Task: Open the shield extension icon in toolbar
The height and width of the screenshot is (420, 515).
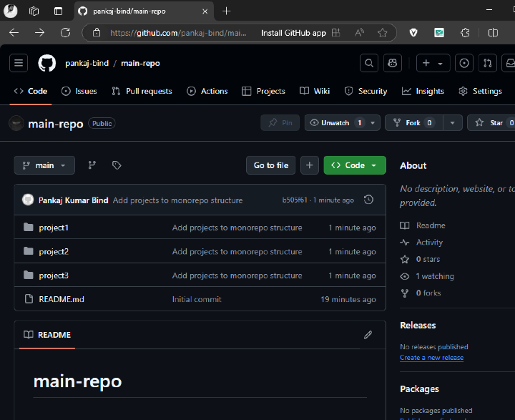Action: click(x=413, y=32)
